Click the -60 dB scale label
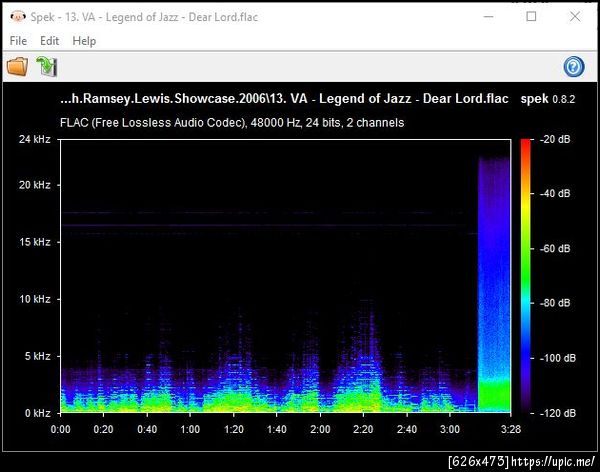Screen dimensions: 600x472 [555, 248]
